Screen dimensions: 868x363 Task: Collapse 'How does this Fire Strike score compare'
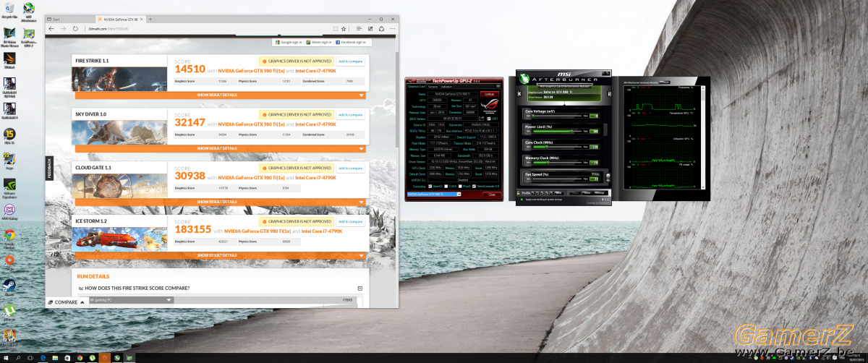point(360,288)
